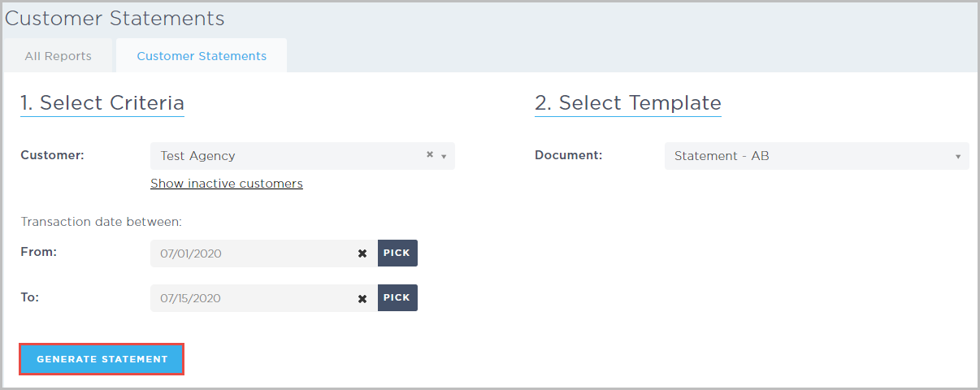The image size is (980, 390).
Task: Click the From: date label
Action: pyautogui.click(x=38, y=252)
